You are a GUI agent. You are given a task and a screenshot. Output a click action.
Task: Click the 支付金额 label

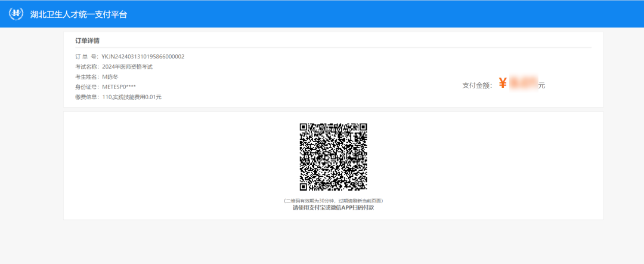(x=478, y=85)
